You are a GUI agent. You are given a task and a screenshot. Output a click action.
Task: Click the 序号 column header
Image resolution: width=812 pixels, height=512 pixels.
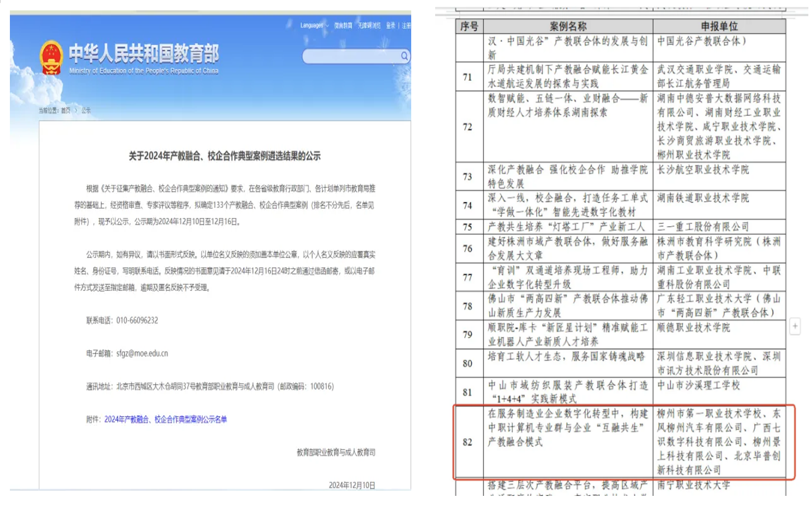(469, 27)
